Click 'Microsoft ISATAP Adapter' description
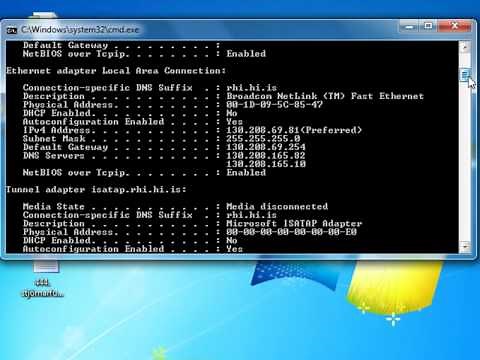The height and width of the screenshot is (360, 480). 294,224
